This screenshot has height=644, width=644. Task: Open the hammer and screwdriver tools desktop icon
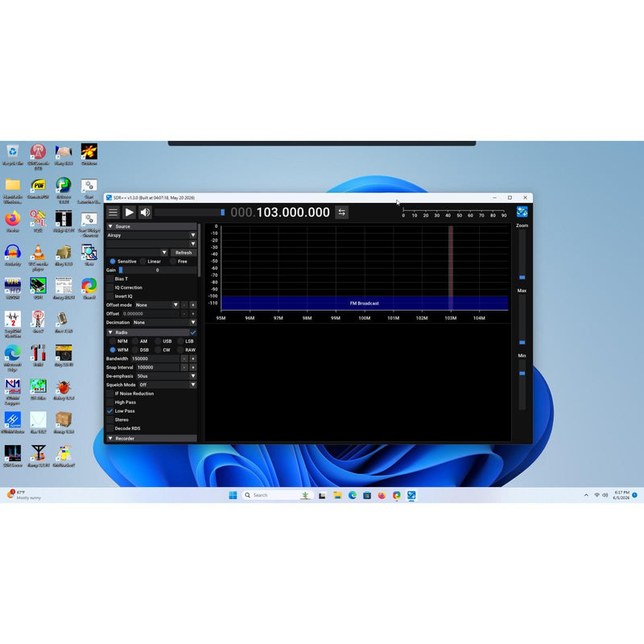(38, 353)
